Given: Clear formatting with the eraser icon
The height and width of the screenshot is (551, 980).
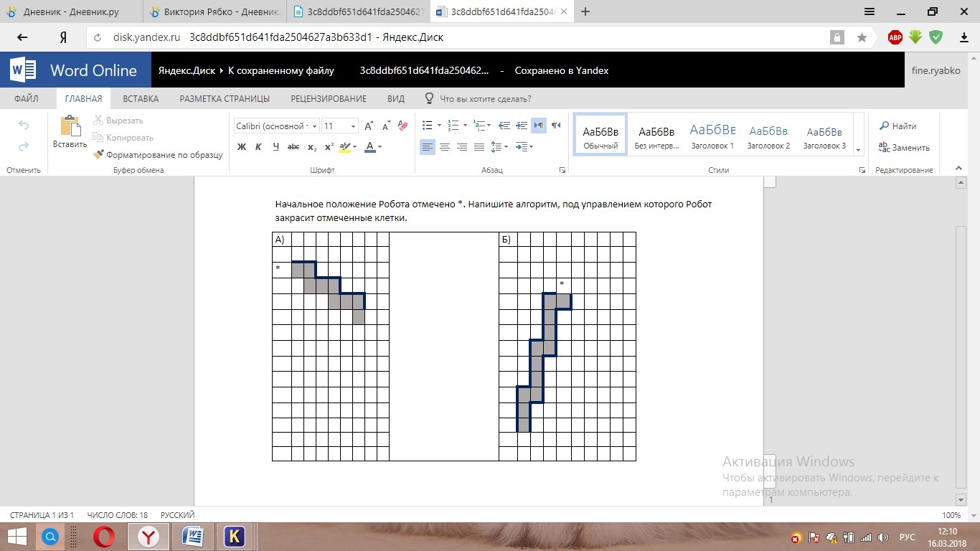Looking at the screenshot, I should coord(402,126).
